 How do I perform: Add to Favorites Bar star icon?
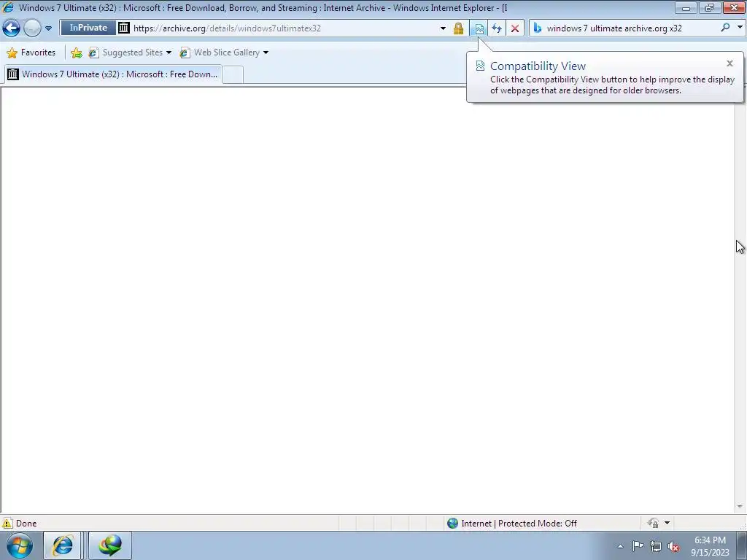click(76, 52)
